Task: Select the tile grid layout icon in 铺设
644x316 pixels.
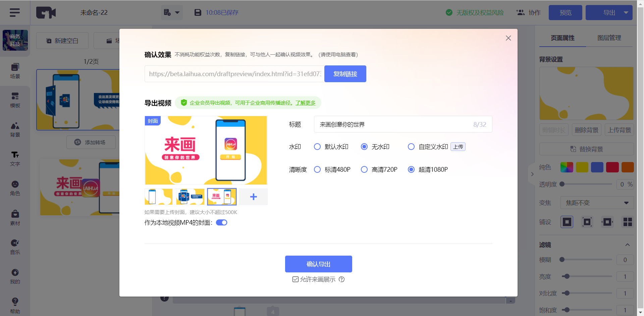Action: 628,222
